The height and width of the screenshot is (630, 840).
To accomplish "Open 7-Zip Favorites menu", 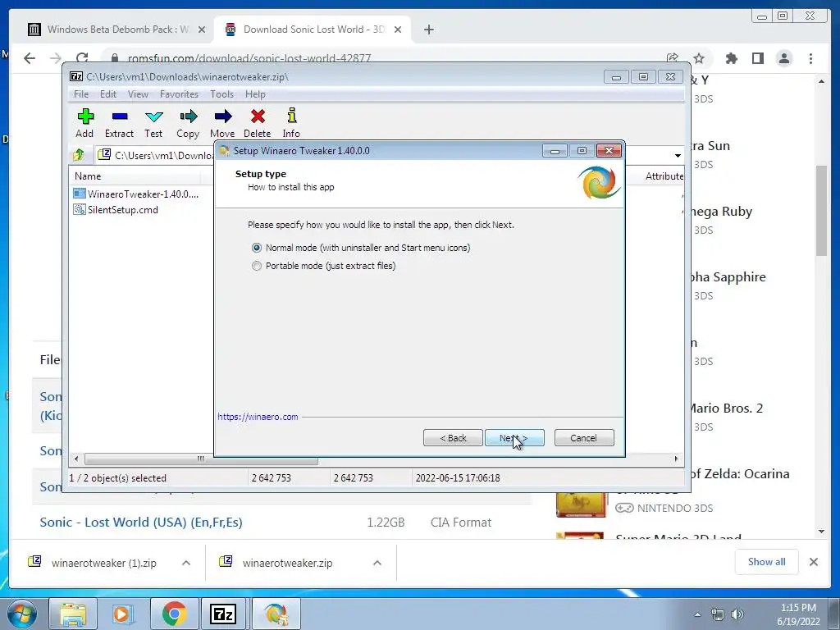I will 180,94.
